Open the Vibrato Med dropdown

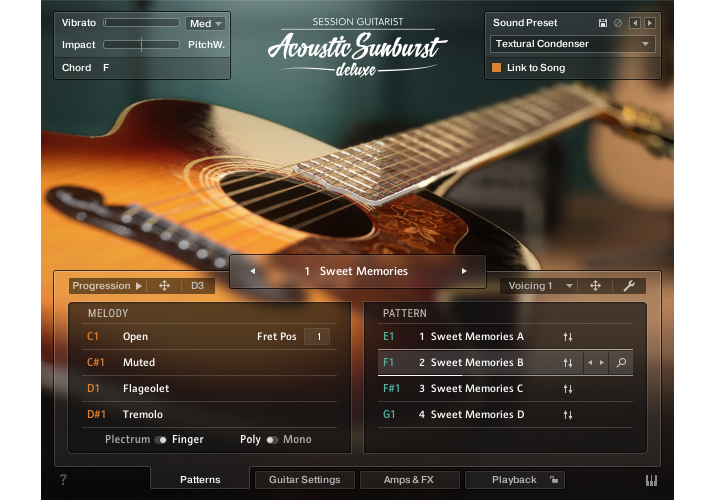coord(205,23)
